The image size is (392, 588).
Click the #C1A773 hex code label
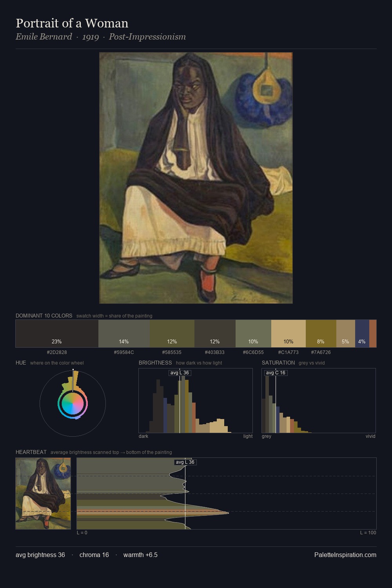[289, 352]
